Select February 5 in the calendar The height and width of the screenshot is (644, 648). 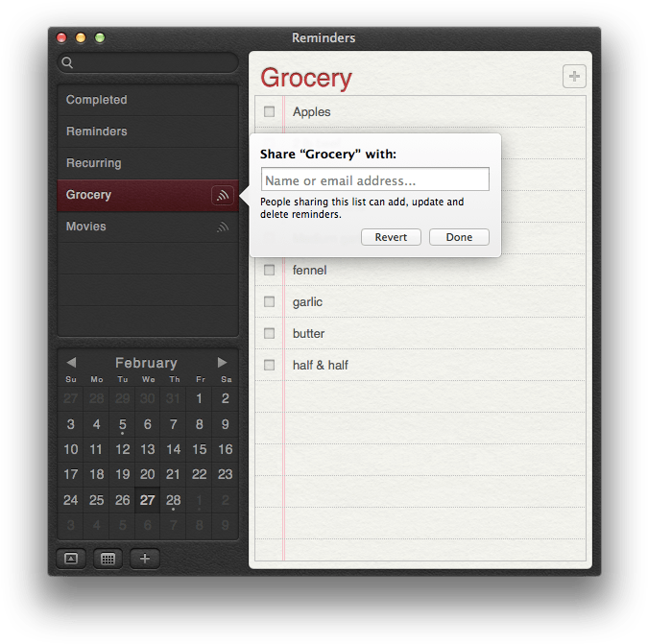[x=122, y=424]
